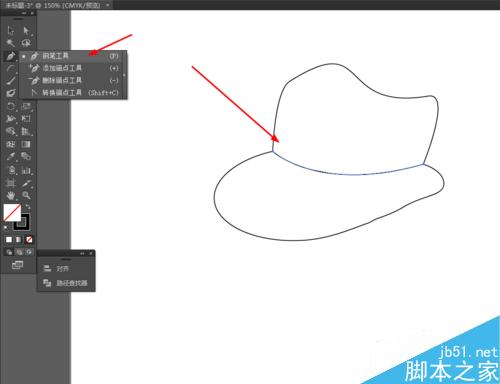
Task: Reset to default fill and stroke
Action: point(6,228)
